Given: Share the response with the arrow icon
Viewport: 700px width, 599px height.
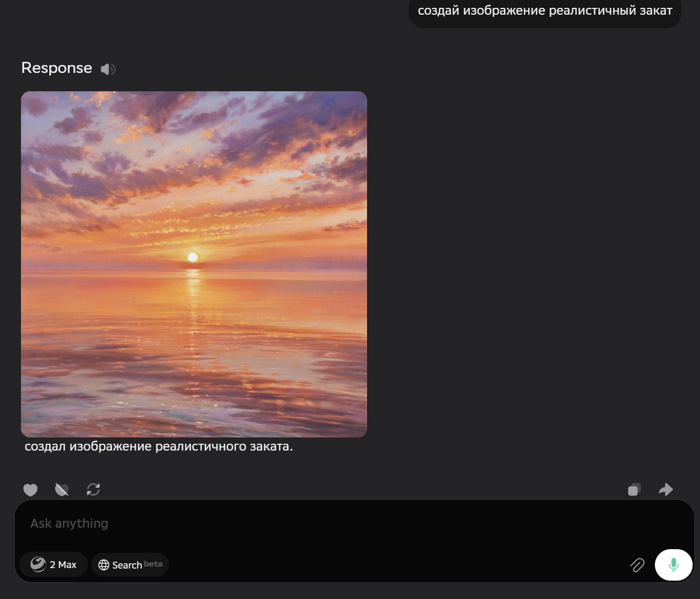Looking at the screenshot, I should 665,489.
